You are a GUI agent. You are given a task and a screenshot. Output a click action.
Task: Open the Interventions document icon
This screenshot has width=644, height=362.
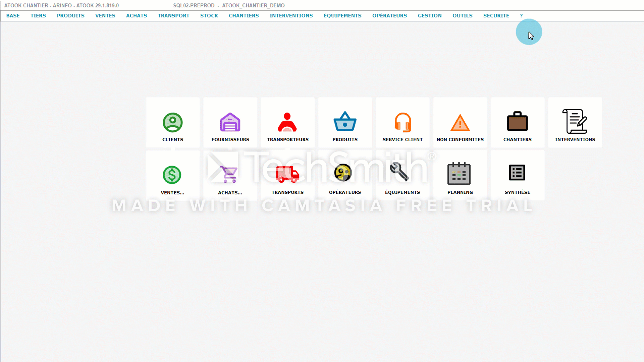575,121
